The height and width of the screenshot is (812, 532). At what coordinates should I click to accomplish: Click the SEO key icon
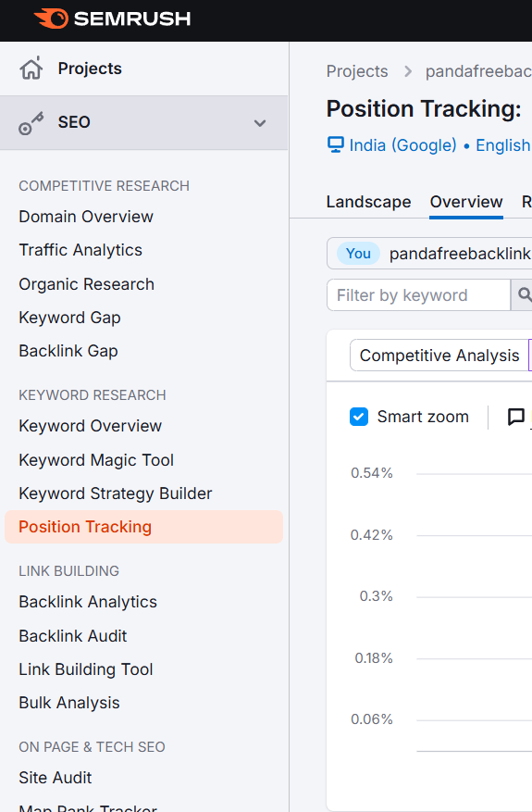(31, 123)
